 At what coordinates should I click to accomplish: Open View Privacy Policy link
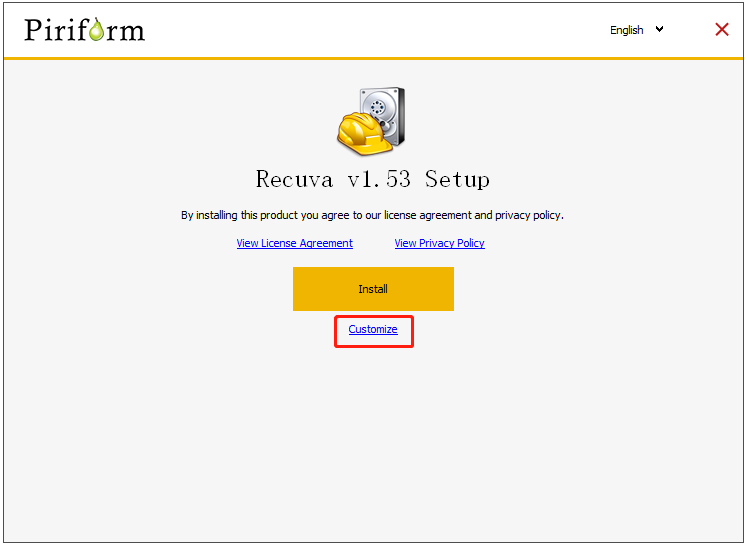pos(439,243)
